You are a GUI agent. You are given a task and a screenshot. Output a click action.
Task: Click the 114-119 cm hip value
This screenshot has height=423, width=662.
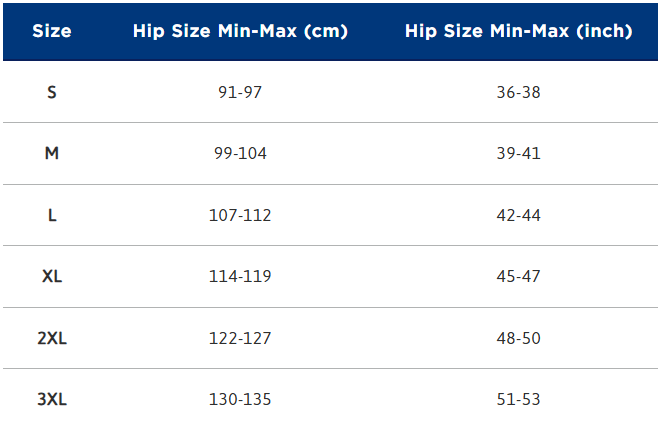(x=240, y=276)
